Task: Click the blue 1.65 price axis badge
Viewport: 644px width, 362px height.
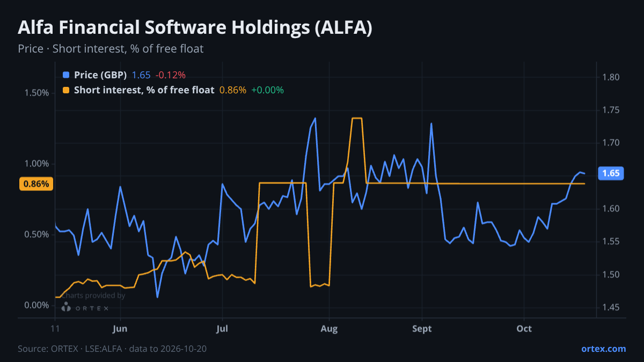Action: (x=610, y=173)
